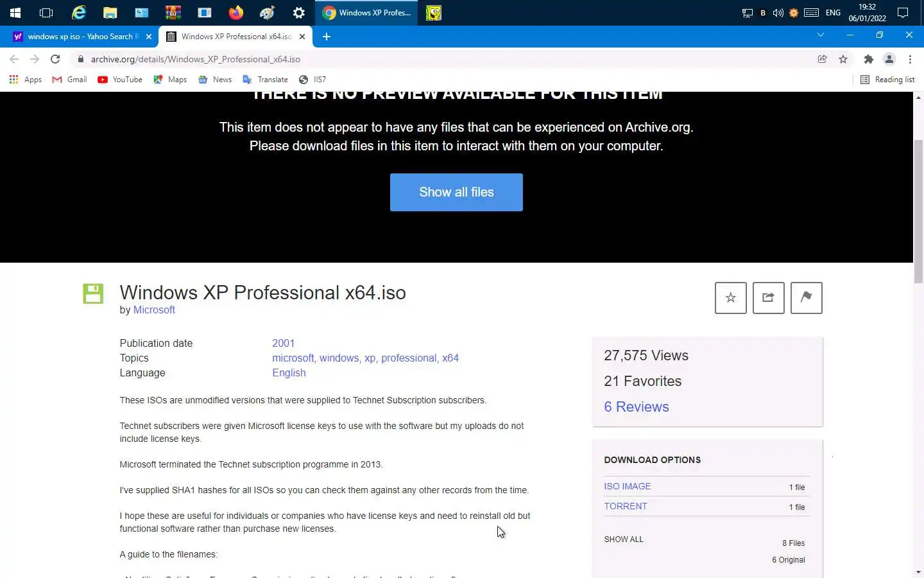
Task: Open the Maps bookmark
Action: point(170,80)
